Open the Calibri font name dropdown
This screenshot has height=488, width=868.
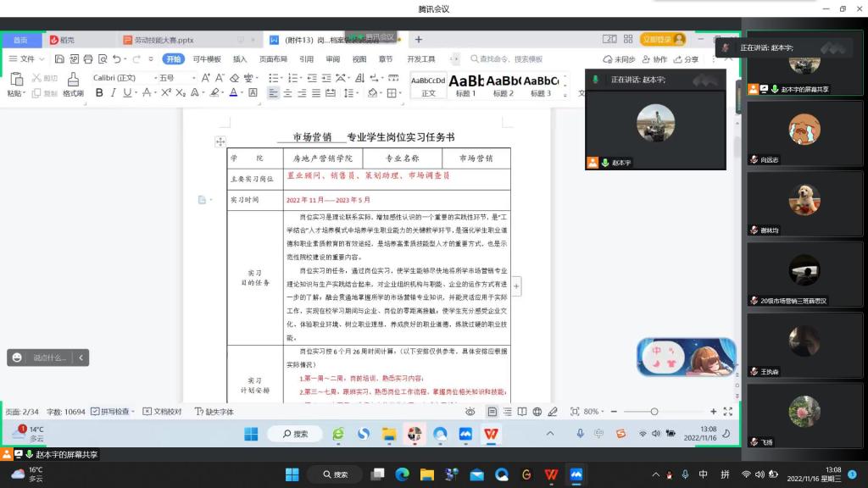pos(119,78)
